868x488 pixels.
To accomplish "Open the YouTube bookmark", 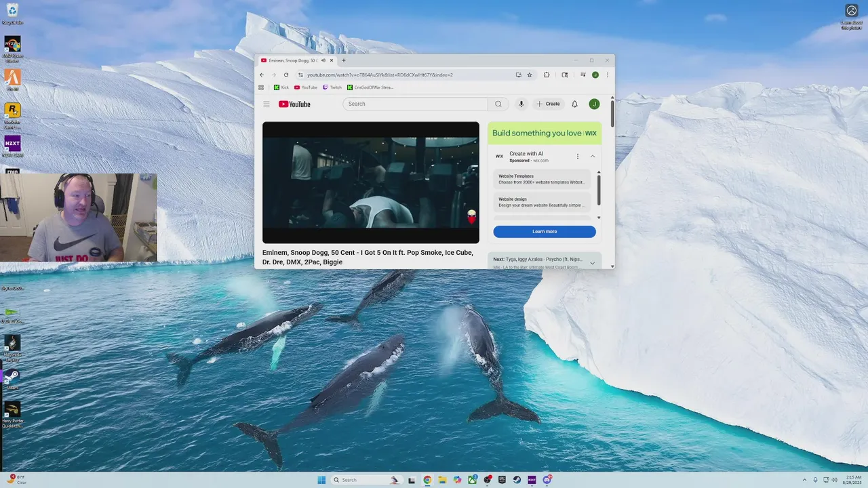I will coord(306,87).
